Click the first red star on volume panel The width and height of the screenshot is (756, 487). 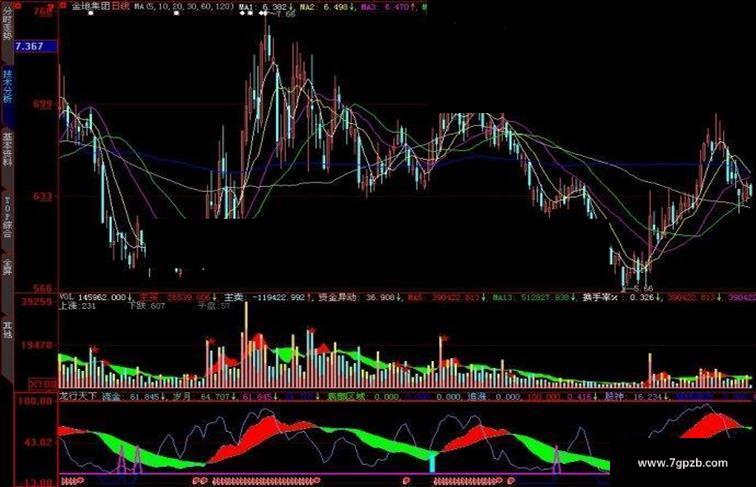pyautogui.click(x=95, y=349)
